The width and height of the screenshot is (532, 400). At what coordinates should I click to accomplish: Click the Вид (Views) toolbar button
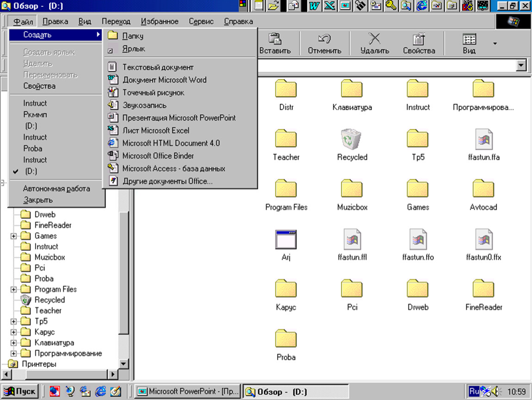(x=469, y=44)
